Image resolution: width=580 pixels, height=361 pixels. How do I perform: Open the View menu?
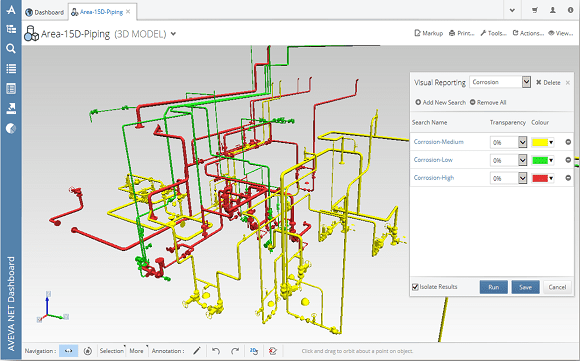(560, 33)
